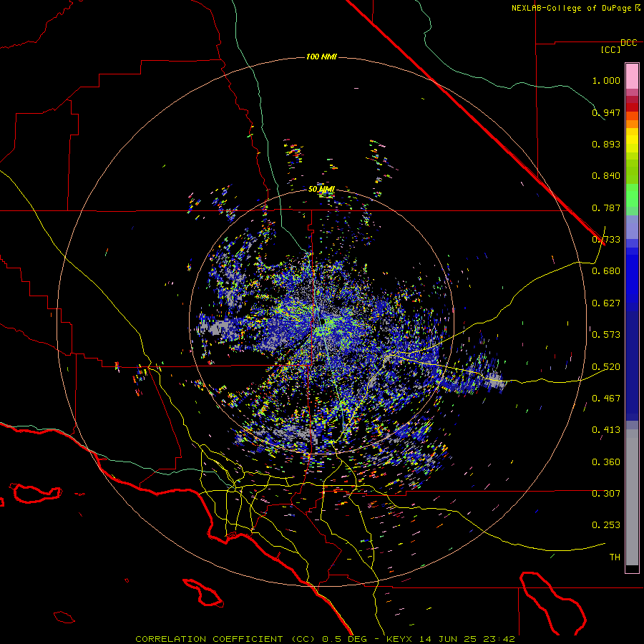This screenshot has height=644, width=644.
Task: Click the 0.307 scale value
Action: point(606,494)
